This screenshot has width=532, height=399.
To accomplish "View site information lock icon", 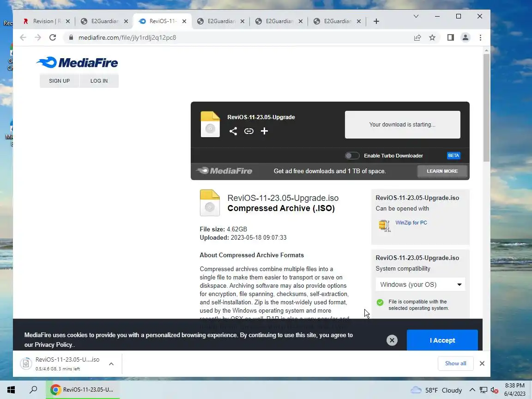I will [x=71, y=37].
